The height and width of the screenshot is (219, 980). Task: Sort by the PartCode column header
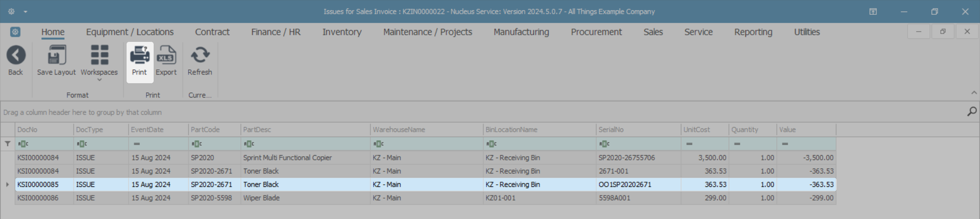coord(214,130)
